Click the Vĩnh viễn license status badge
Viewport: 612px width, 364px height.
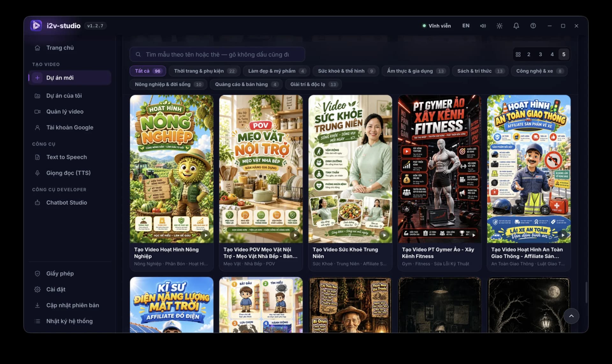click(x=436, y=26)
